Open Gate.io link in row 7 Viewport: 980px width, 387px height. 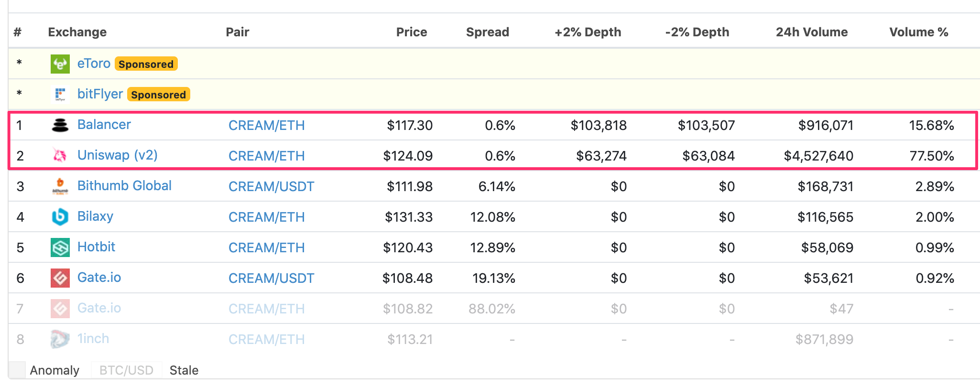click(99, 308)
